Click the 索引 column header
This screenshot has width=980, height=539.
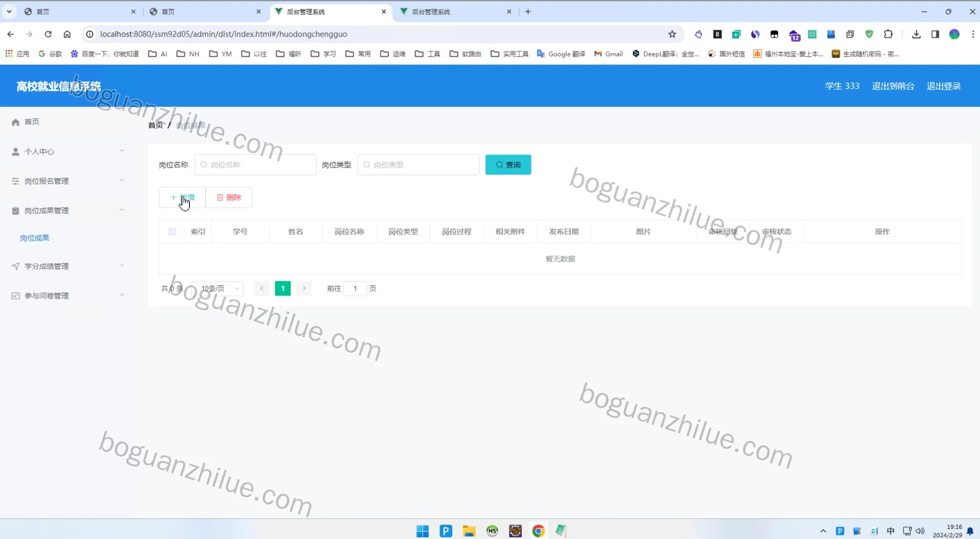click(x=198, y=231)
